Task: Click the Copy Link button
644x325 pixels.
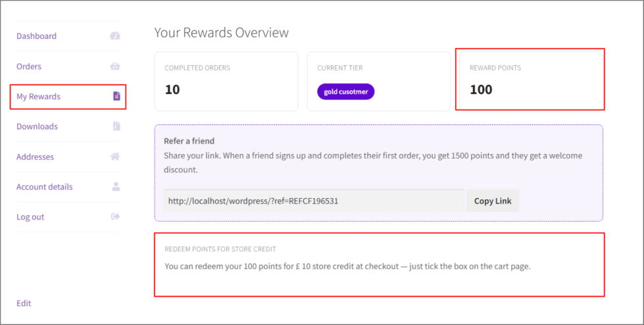Action: click(493, 201)
